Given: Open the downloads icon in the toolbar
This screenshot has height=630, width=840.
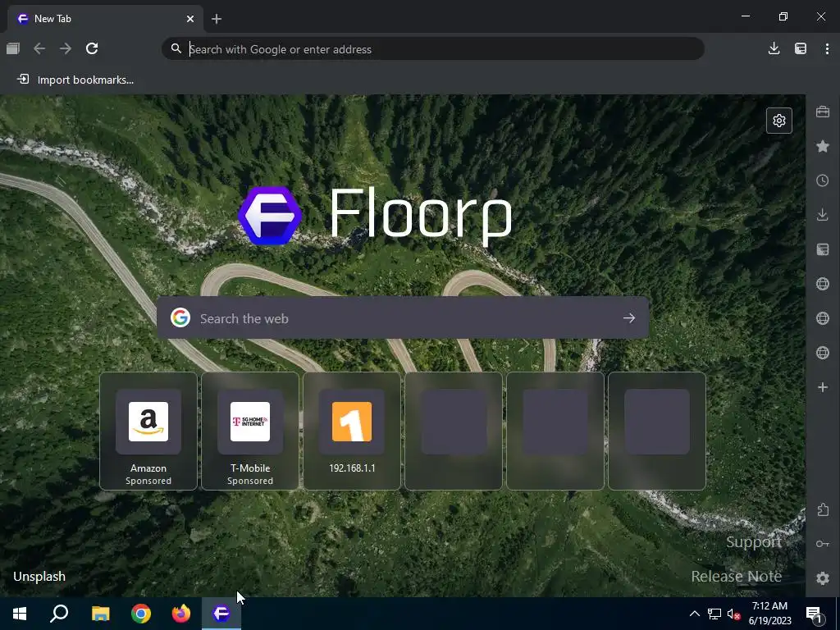Looking at the screenshot, I should tap(774, 48).
